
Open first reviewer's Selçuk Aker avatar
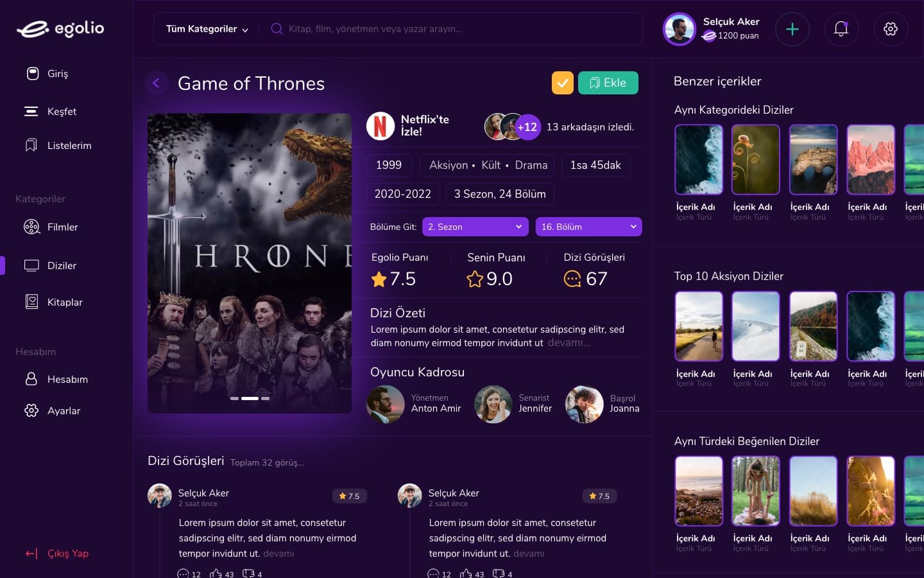160,496
